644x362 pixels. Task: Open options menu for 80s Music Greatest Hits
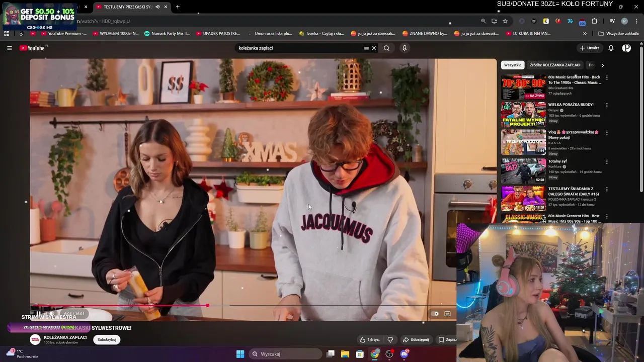[x=607, y=78]
